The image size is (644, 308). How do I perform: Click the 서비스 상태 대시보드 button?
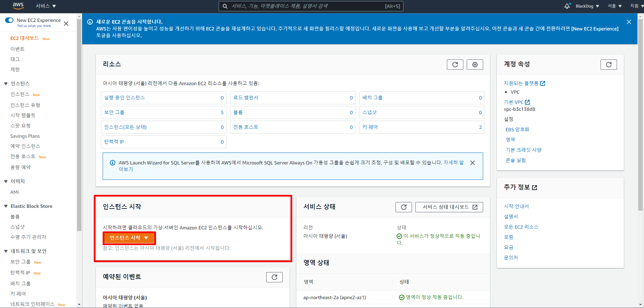[x=449, y=207]
